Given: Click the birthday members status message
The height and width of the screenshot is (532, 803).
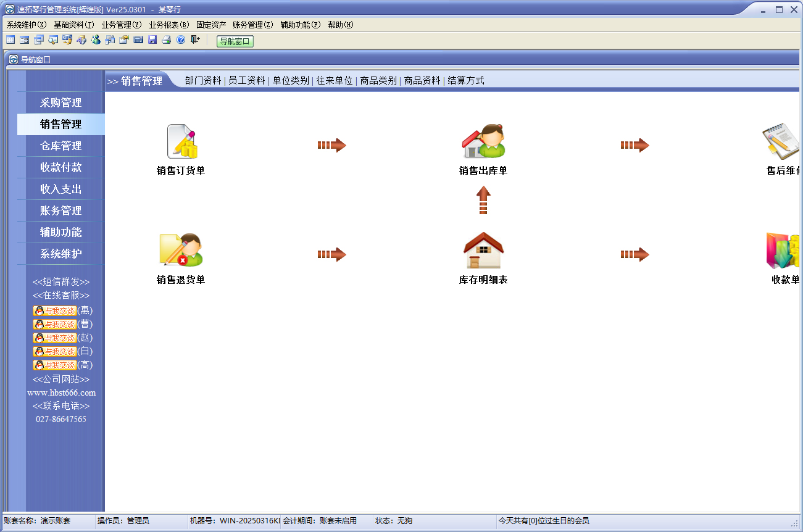Looking at the screenshot, I should (x=544, y=521).
